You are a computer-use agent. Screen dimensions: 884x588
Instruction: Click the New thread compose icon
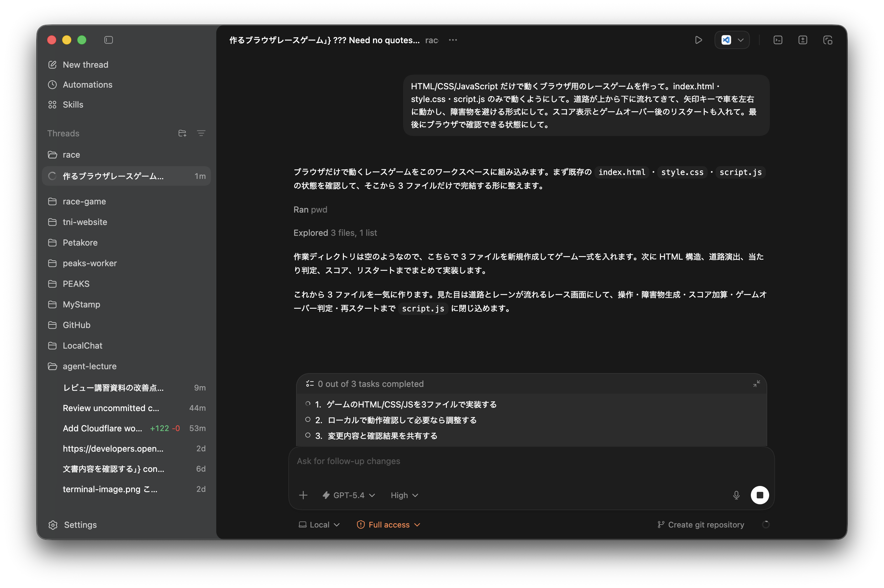(x=52, y=64)
